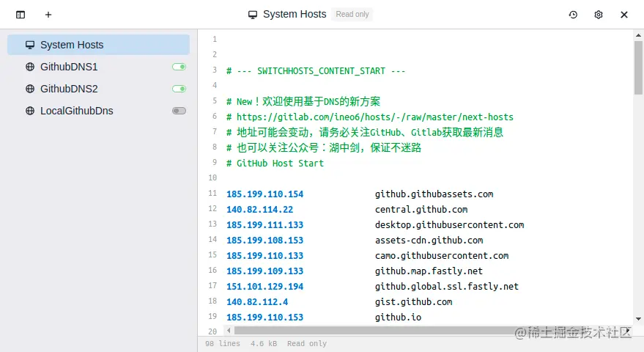Click IP address 185.199.108.153
The image size is (644, 352).
coord(265,241)
